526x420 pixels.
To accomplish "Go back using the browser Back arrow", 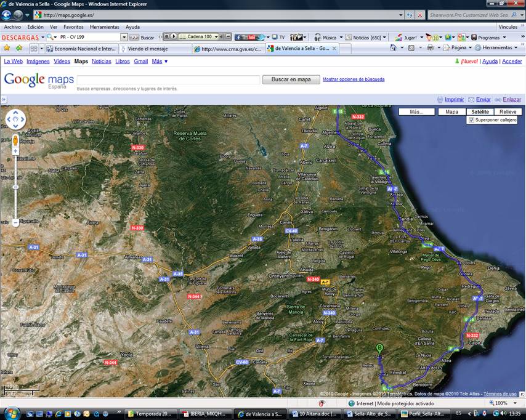I will (x=6, y=15).
